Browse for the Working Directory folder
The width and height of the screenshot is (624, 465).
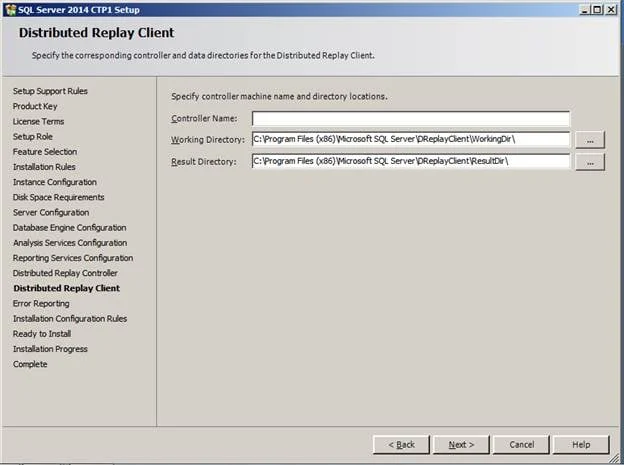click(x=590, y=140)
